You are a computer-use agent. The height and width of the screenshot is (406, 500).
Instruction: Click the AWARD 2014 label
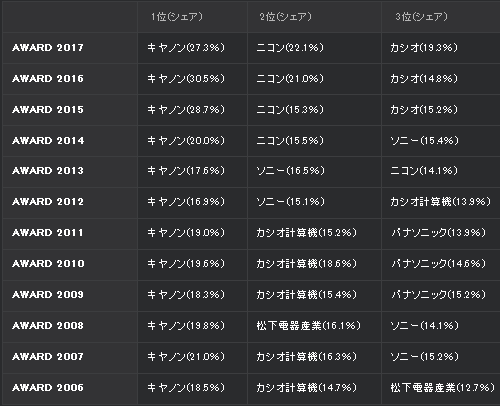tap(48, 141)
